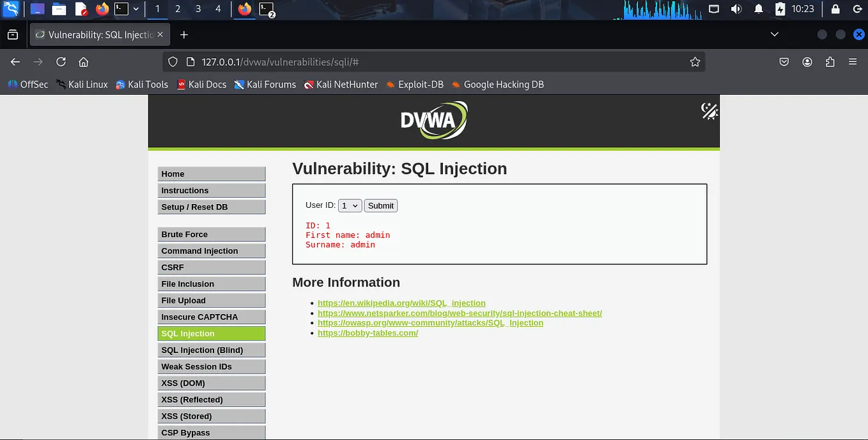Open the Firefox hamburger application menu
868x440 pixels.
[x=853, y=62]
